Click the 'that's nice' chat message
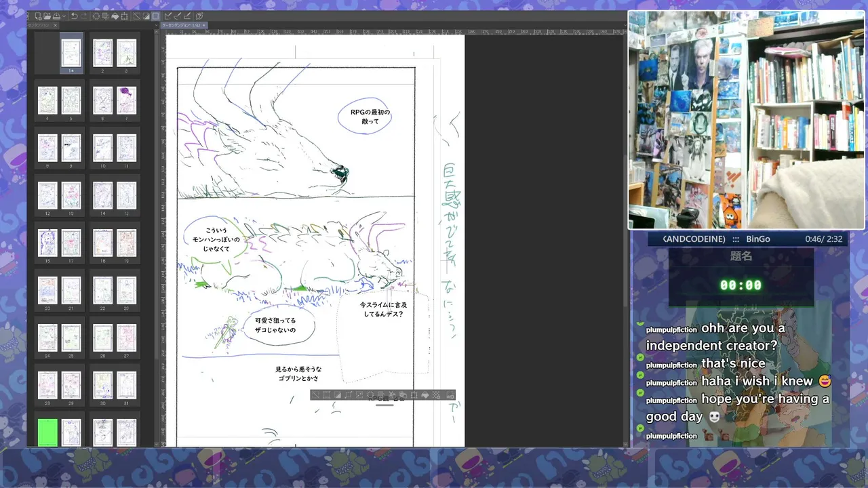 (733, 363)
